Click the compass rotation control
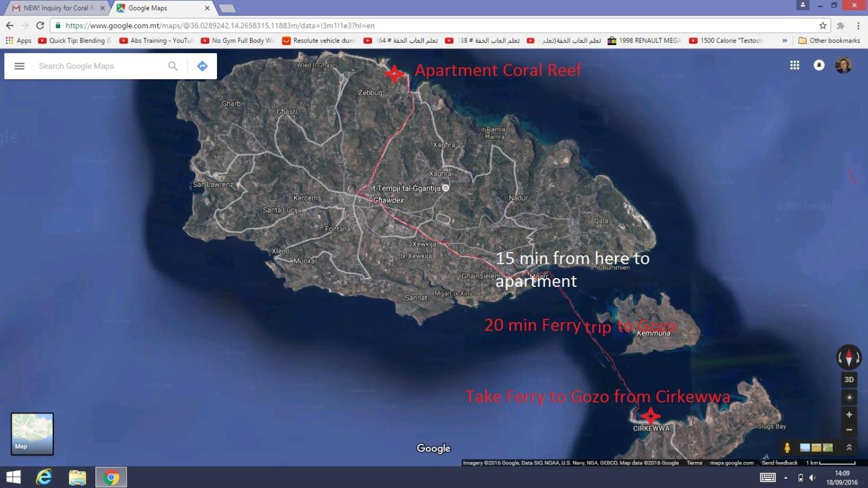Screen dimensions: 868x488 (849, 357)
